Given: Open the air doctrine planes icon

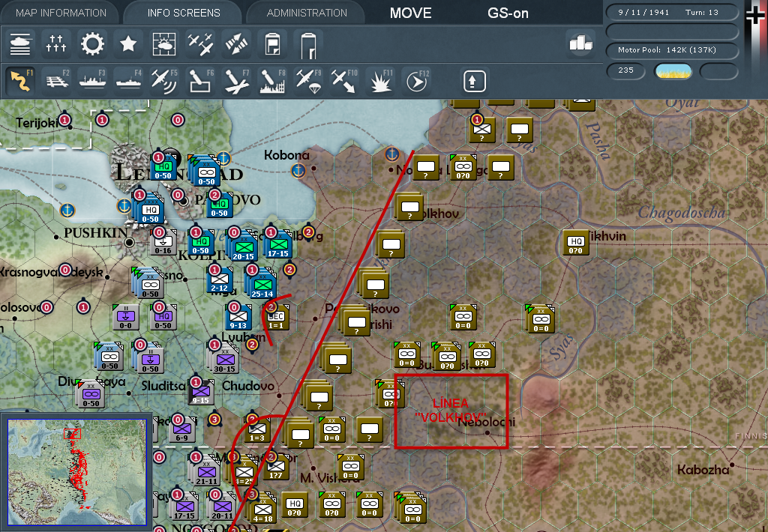Looking at the screenshot, I should (x=200, y=44).
